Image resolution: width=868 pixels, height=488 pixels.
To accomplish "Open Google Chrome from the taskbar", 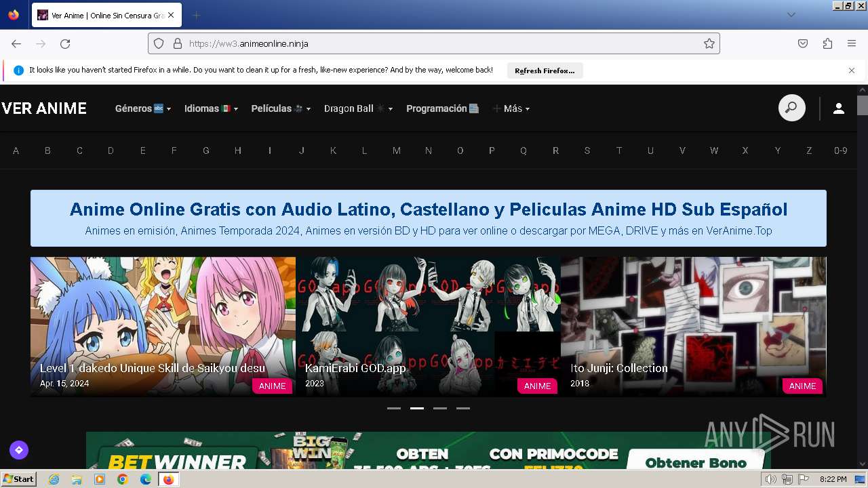I will [x=123, y=479].
